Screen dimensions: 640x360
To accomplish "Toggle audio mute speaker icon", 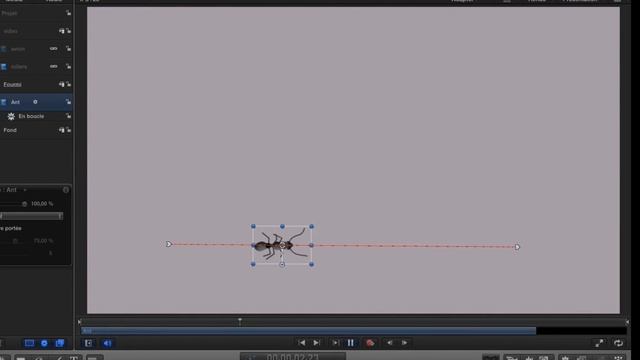I will (107, 343).
